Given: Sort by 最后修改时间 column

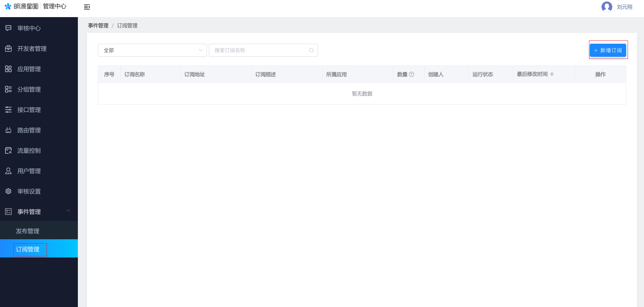Looking at the screenshot, I should (x=552, y=74).
